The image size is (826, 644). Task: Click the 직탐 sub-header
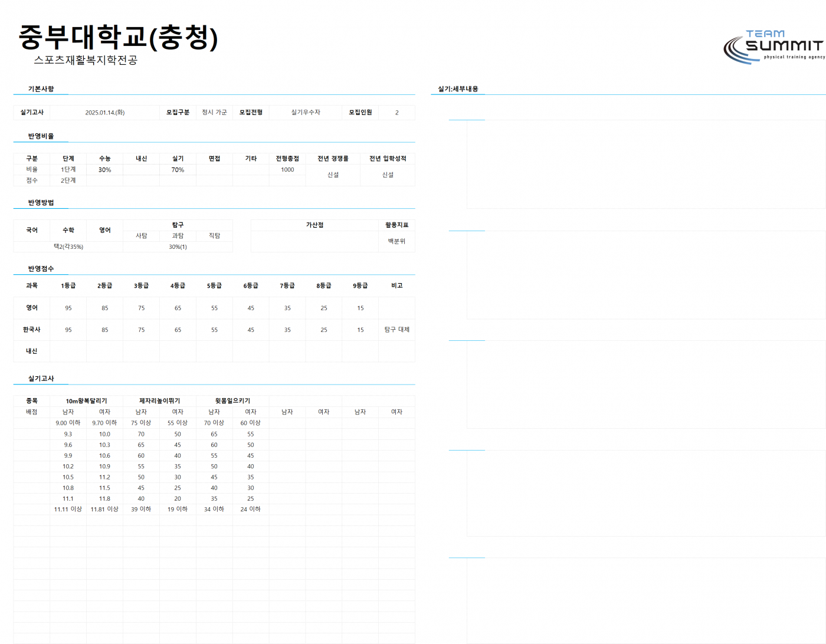point(214,236)
